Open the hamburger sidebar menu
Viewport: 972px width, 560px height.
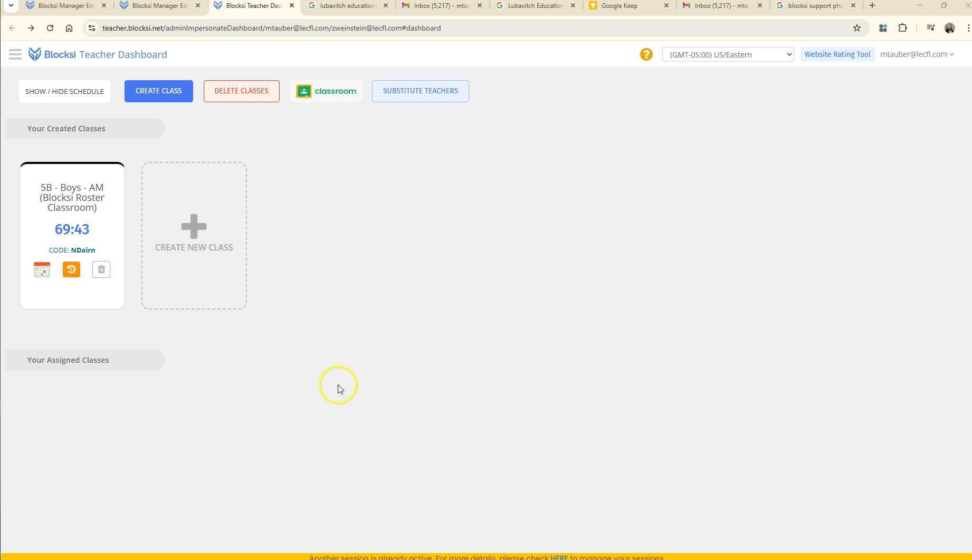(x=15, y=54)
